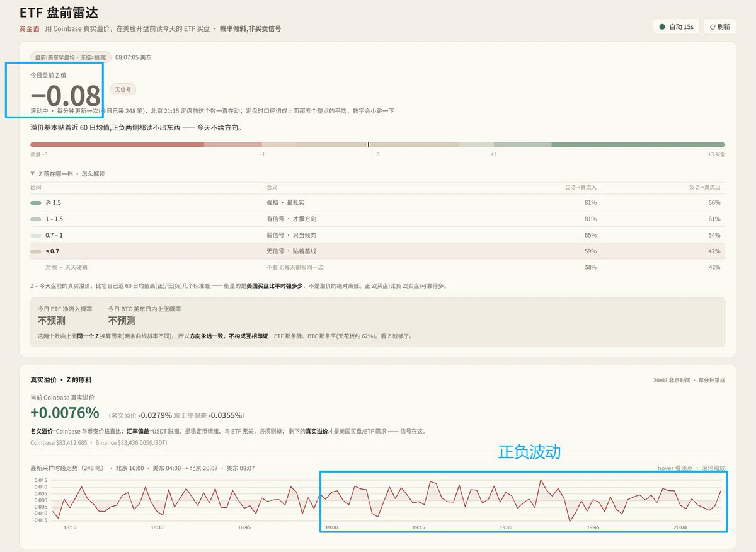Select the 有信号 · 才报方向 row text

click(292, 219)
